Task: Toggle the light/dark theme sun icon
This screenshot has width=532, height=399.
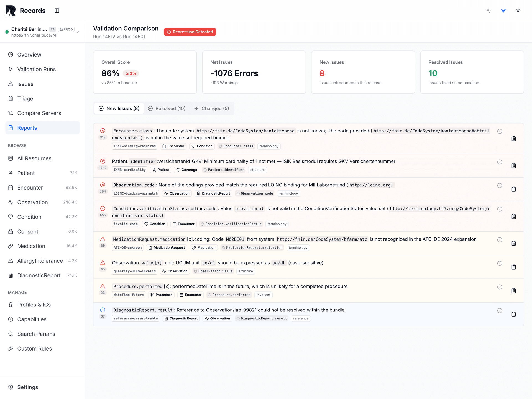Action: coord(518,11)
